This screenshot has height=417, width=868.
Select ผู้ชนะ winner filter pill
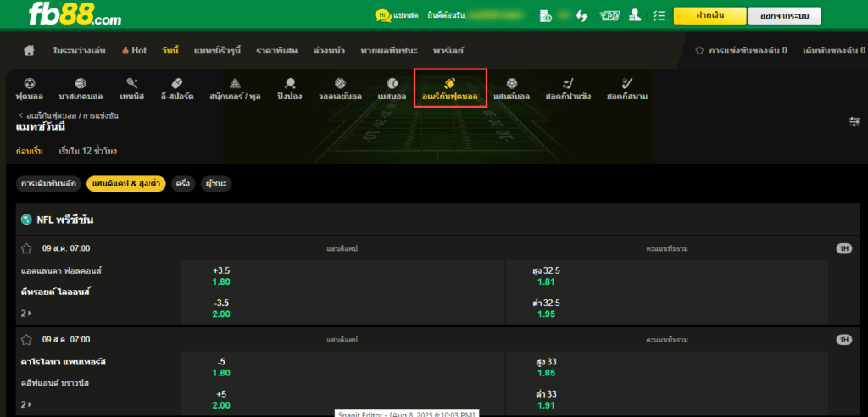(216, 184)
